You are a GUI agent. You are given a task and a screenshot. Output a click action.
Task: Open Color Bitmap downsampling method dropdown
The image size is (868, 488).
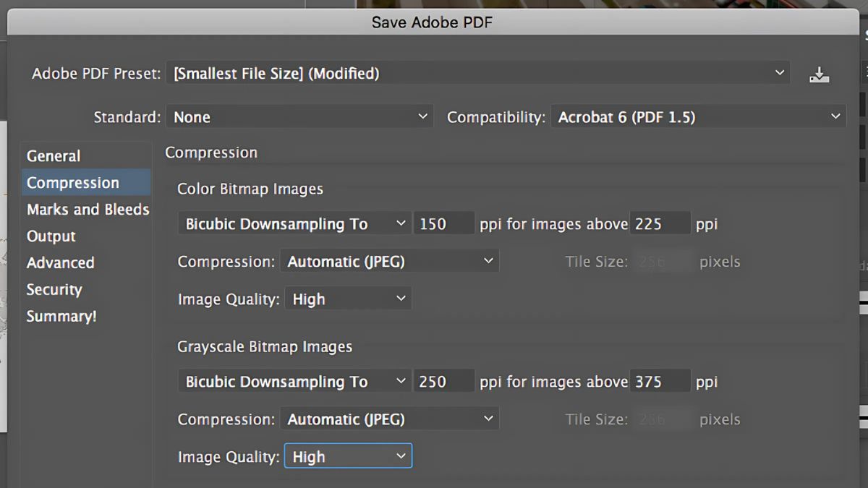pyautogui.click(x=294, y=224)
